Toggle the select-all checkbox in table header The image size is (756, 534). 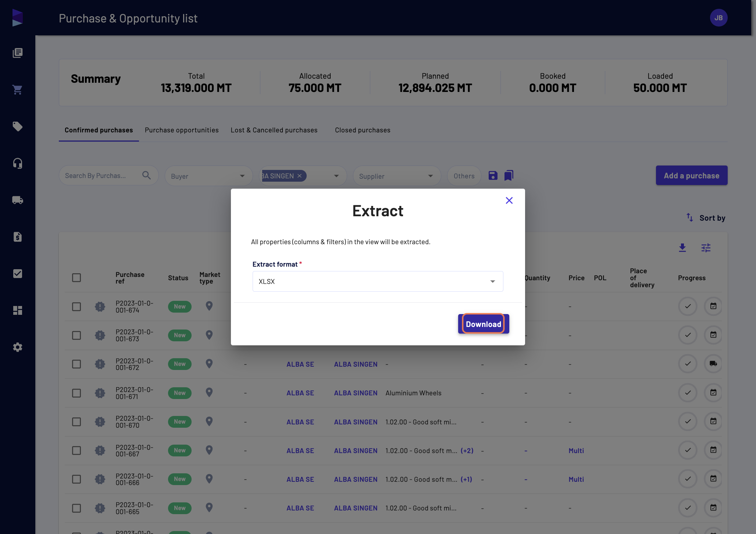tap(76, 278)
